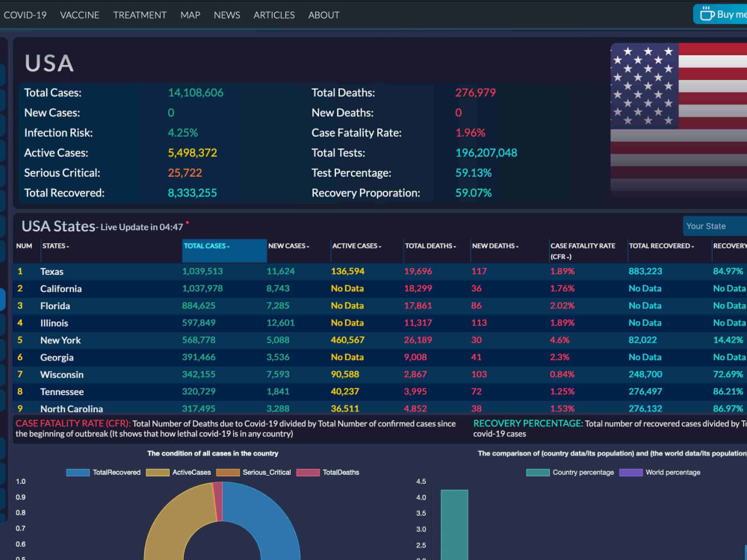Select the Georgia state name
Image resolution: width=747 pixels, height=560 pixels.
click(x=57, y=357)
